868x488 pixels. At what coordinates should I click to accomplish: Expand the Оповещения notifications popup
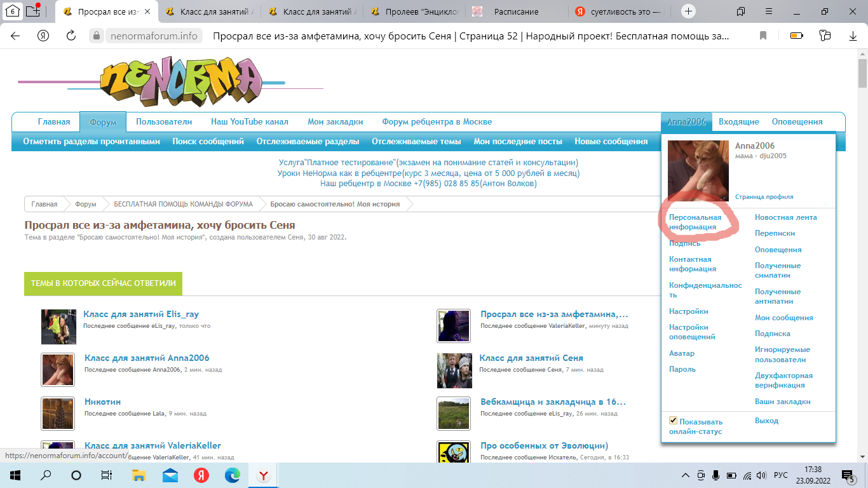click(797, 122)
